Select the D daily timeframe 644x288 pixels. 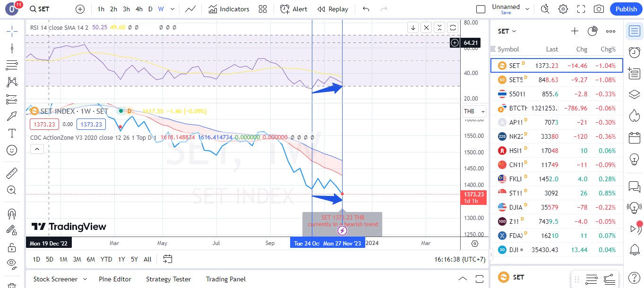tap(150, 9)
